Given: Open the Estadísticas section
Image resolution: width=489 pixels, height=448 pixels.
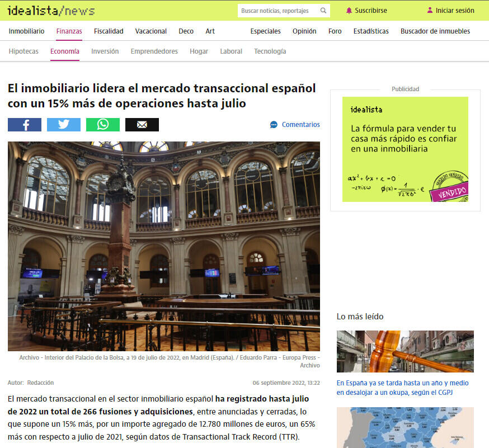Looking at the screenshot, I should click(x=370, y=31).
